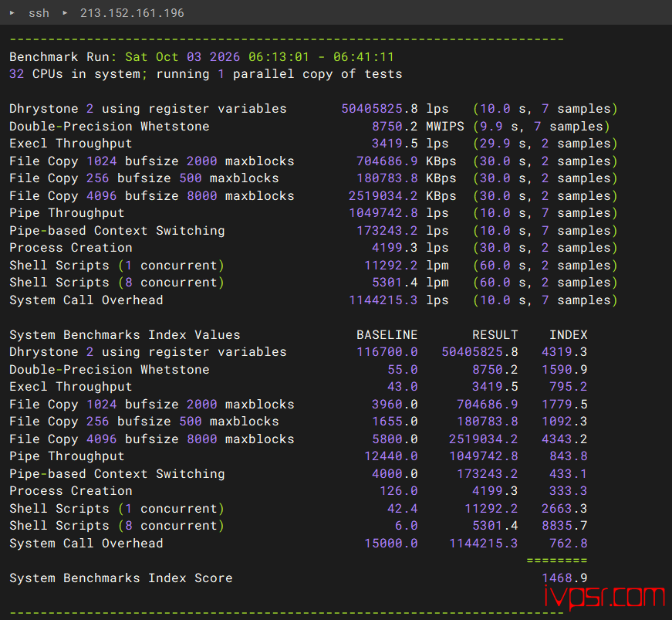Viewport: 672px width, 620px height.
Task: Click the Whetstone index value 1590.9
Action: 565,370
